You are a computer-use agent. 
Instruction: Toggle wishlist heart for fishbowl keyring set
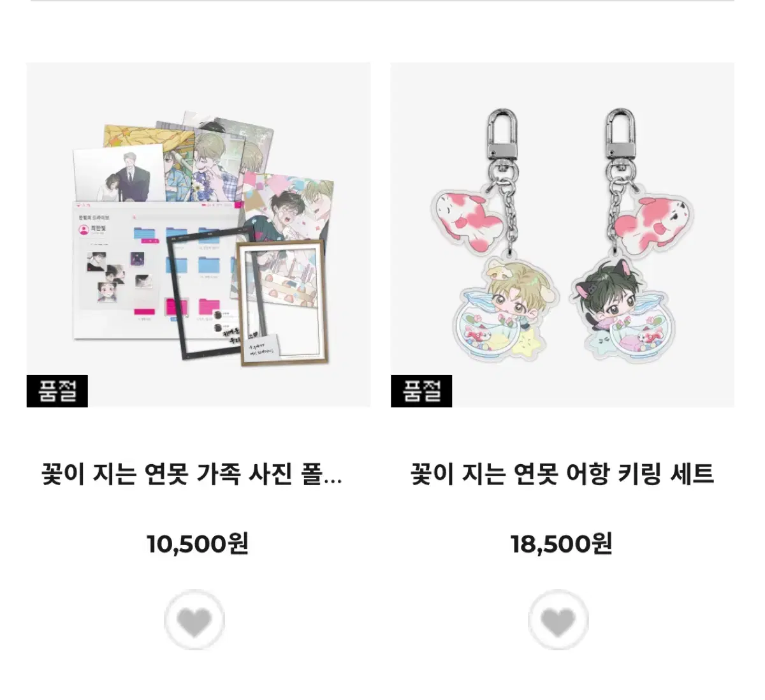point(558,620)
